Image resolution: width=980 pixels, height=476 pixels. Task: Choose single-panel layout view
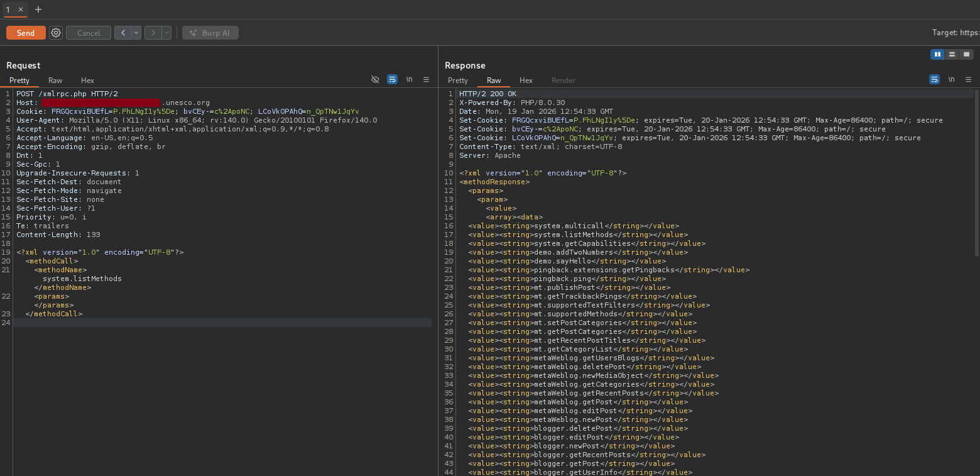point(967,54)
